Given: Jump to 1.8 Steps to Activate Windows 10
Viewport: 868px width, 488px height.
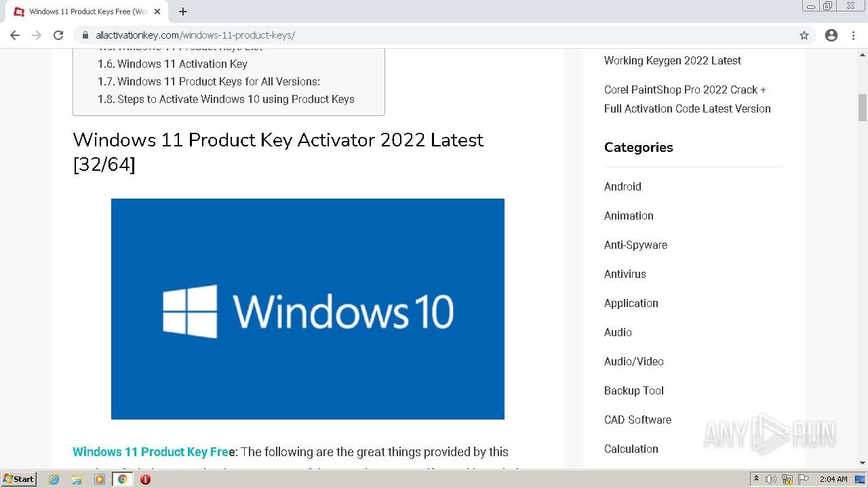Looking at the screenshot, I should [226, 99].
